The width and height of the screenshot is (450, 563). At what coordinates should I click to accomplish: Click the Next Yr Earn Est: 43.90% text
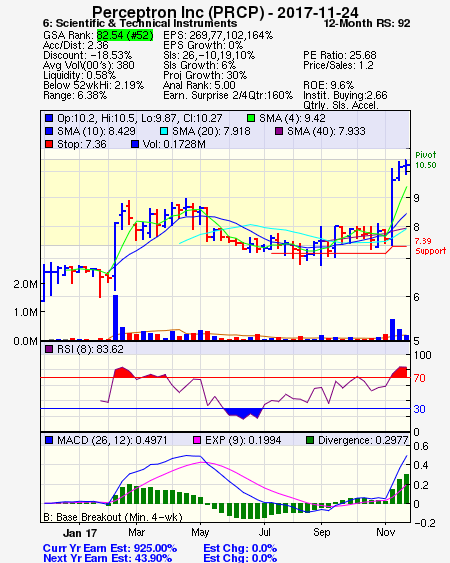(x=107, y=558)
